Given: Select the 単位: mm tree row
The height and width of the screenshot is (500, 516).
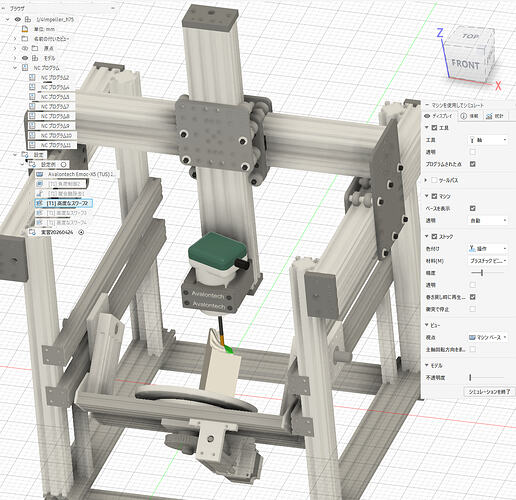Looking at the screenshot, I should pyautogui.click(x=39, y=29).
